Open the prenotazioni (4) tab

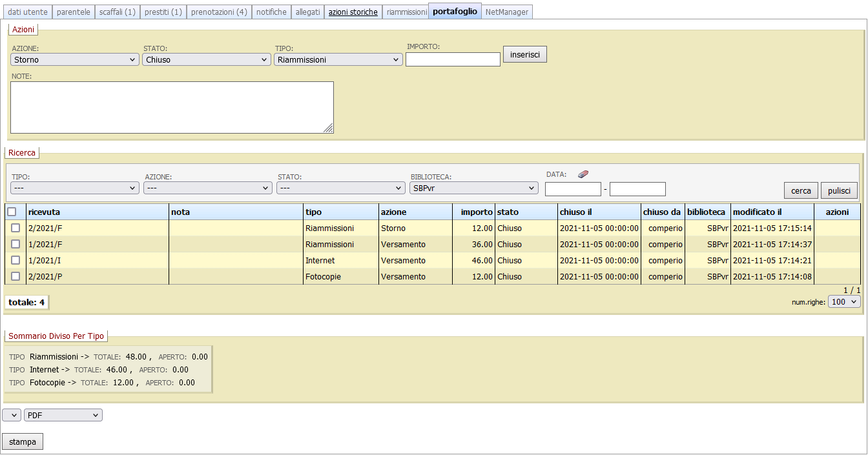tap(219, 12)
